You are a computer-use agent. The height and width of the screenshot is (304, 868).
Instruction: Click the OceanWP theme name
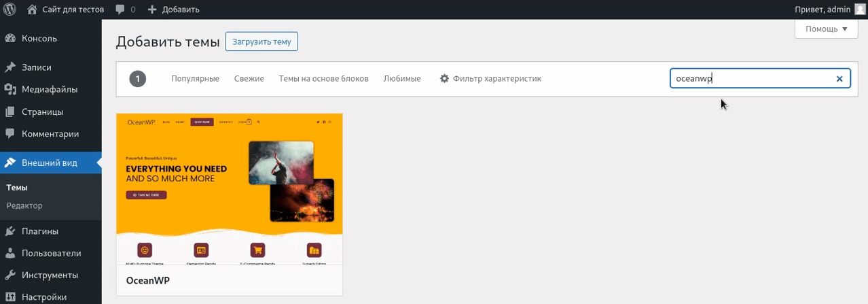pyautogui.click(x=148, y=280)
